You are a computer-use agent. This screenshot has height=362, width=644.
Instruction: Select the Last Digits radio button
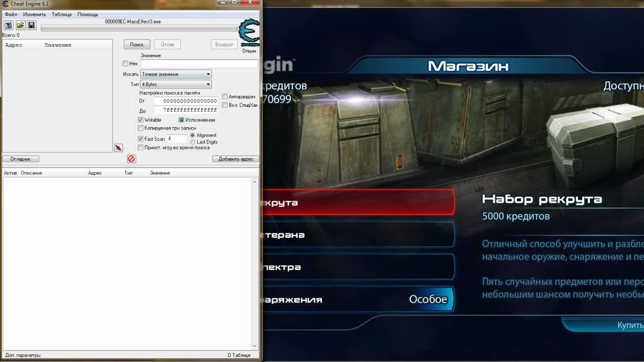tap(193, 142)
